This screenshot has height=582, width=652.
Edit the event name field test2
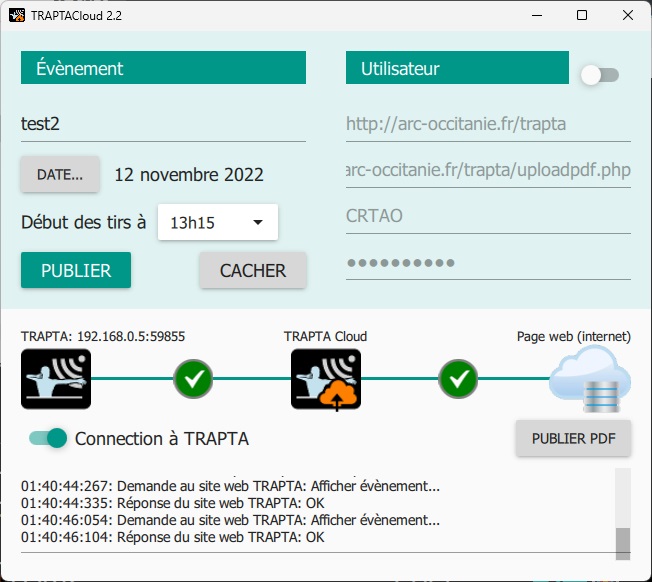point(163,124)
